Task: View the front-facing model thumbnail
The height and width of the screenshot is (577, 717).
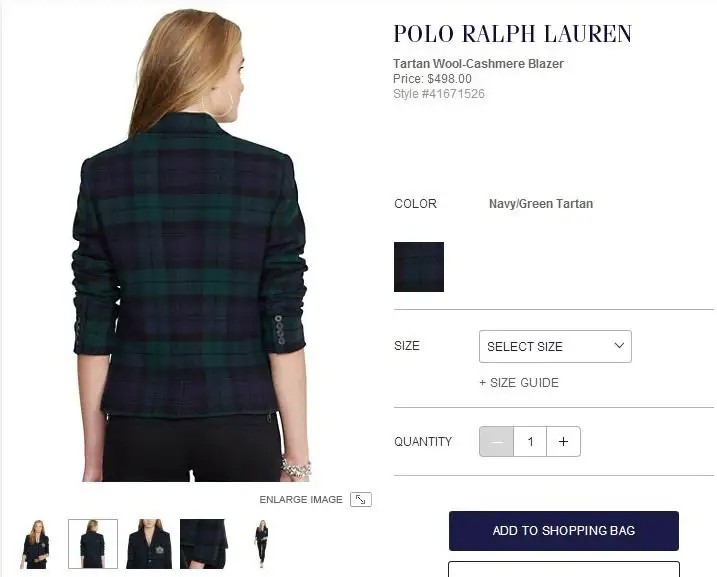Action: click(x=36, y=544)
